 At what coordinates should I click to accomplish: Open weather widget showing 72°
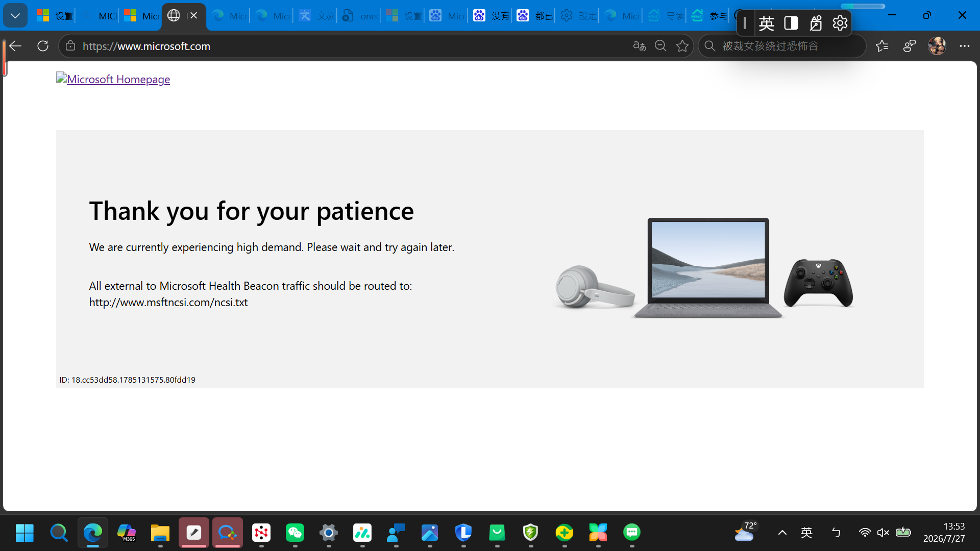click(x=746, y=532)
